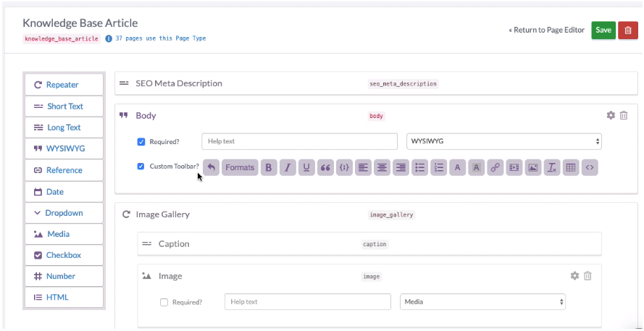This screenshot has height=331, width=644.
Task: Return to Page Editor link
Action: (546, 30)
